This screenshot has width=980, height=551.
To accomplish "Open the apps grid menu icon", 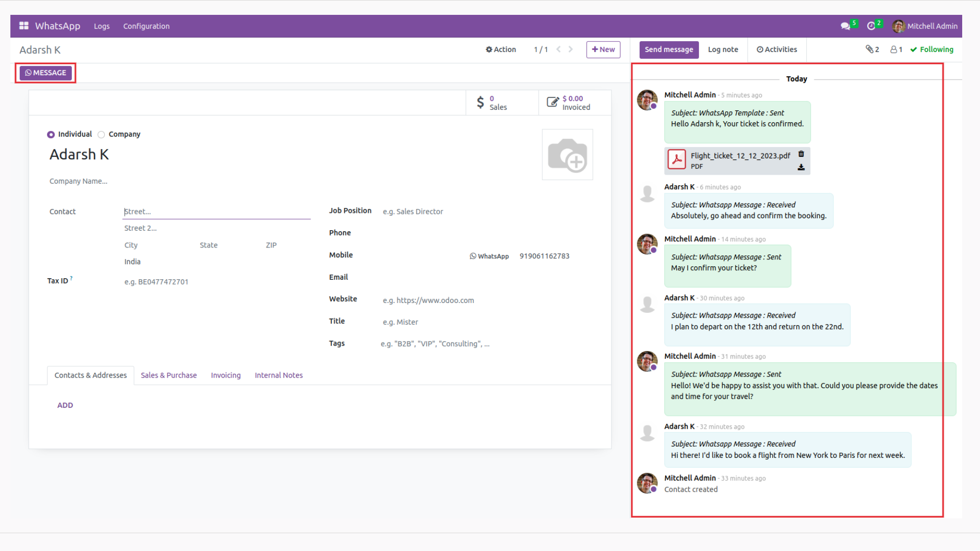I will coord(24,26).
